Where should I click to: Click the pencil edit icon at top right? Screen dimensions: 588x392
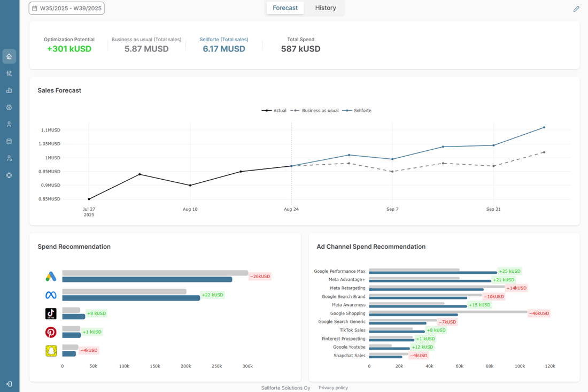pos(576,9)
